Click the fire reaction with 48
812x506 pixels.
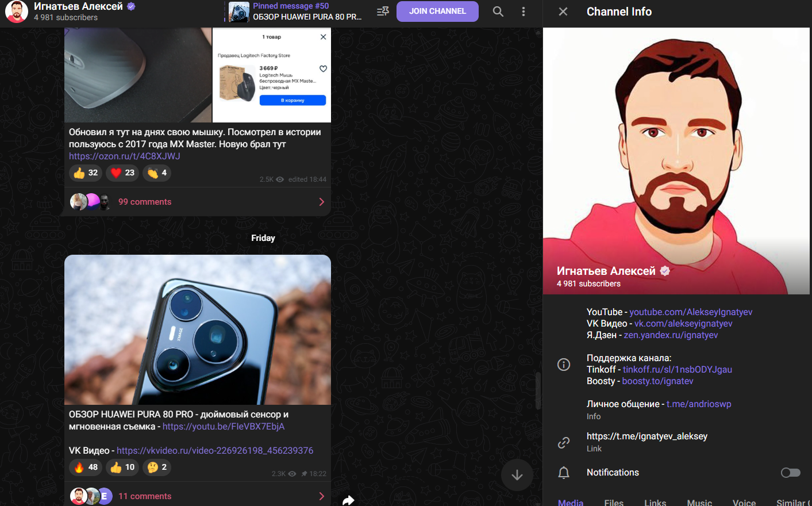tap(86, 467)
